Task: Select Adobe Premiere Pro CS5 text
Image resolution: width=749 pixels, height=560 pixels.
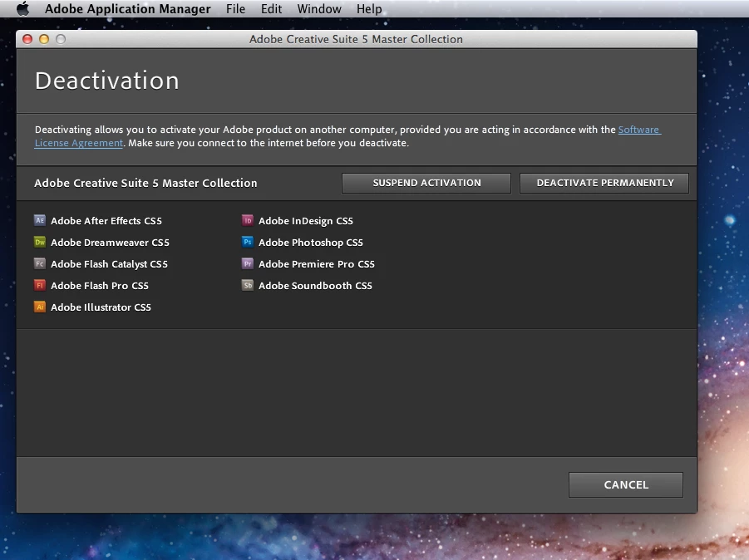Action: (x=316, y=264)
